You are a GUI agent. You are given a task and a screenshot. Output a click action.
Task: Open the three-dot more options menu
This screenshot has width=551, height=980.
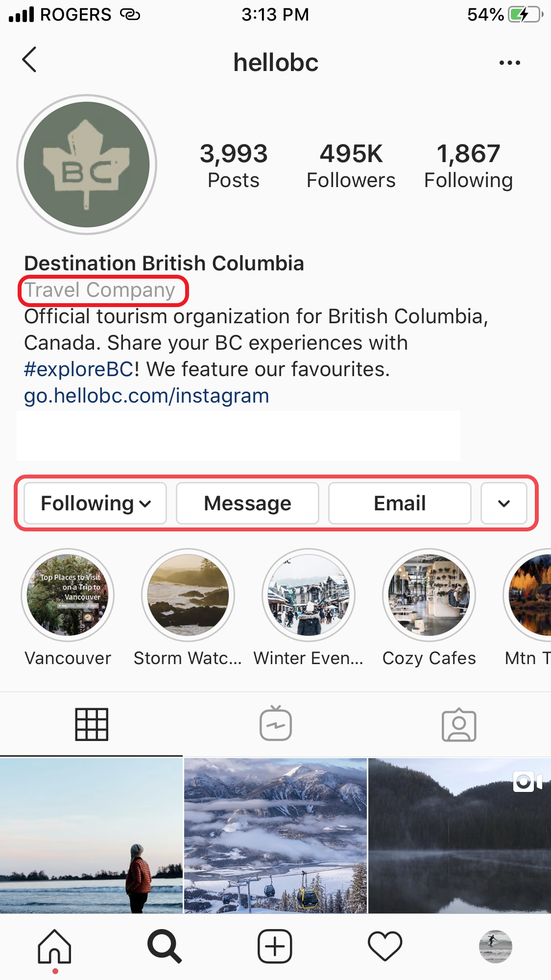pyautogui.click(x=509, y=63)
